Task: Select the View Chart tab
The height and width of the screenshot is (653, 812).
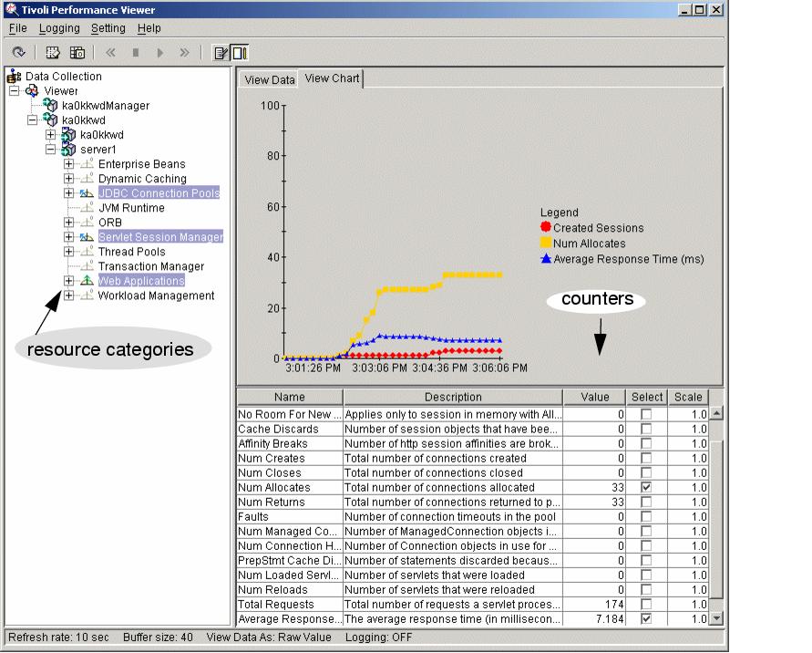Action: pyautogui.click(x=332, y=78)
